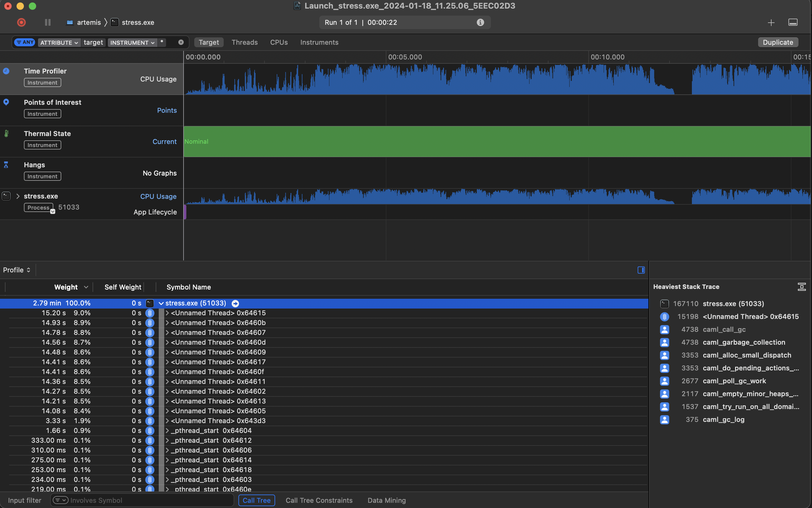Focus on stress.exe using the arrow icon
The height and width of the screenshot is (508, 812).
coord(235,303)
